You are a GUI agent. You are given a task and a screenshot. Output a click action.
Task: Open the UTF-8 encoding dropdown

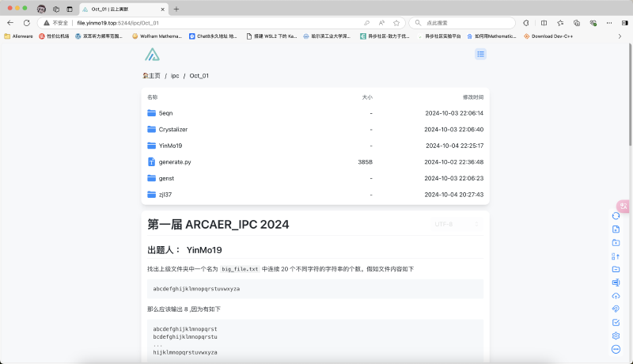point(457,224)
